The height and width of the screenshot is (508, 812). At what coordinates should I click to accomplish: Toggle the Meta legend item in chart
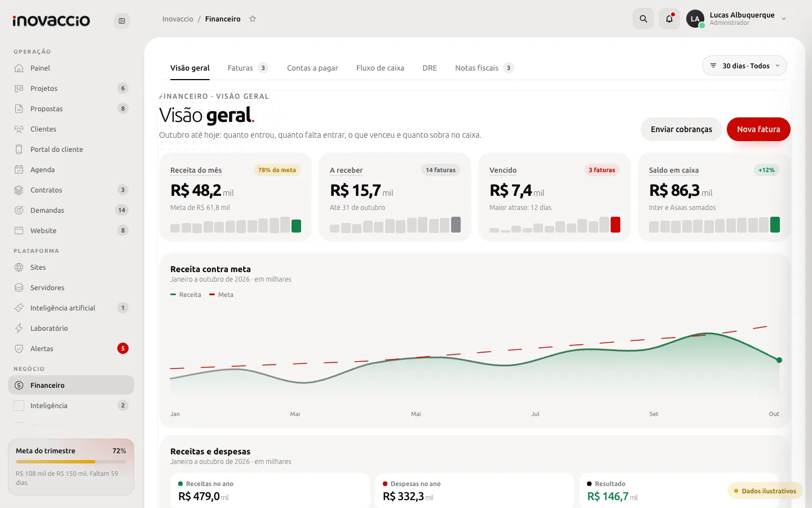(x=221, y=295)
